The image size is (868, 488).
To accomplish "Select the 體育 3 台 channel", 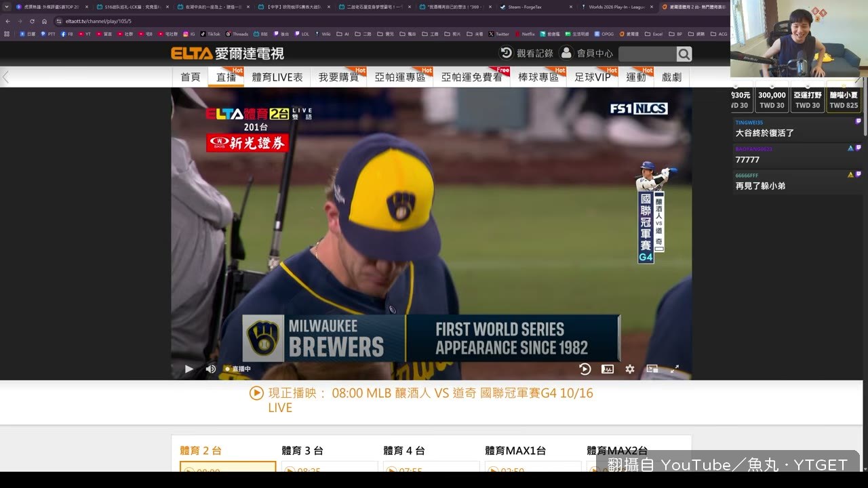I will pyautogui.click(x=302, y=451).
